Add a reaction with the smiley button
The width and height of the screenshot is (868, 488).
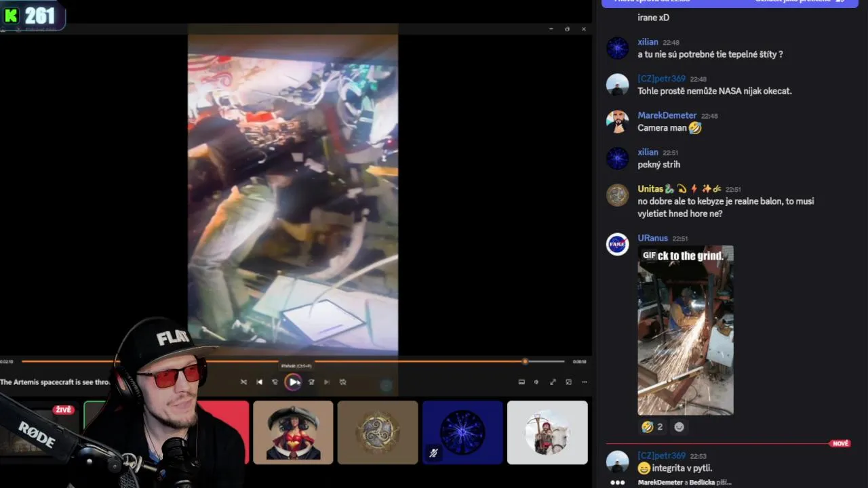coord(679,427)
